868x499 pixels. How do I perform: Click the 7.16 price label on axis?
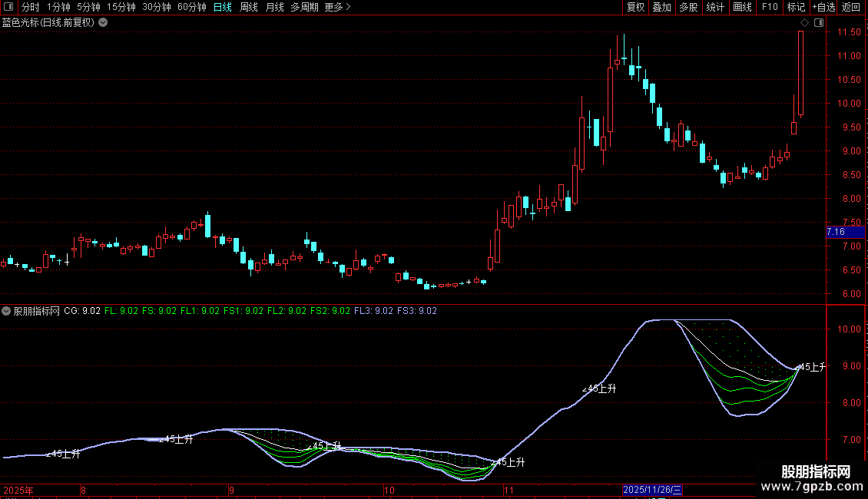[845, 232]
